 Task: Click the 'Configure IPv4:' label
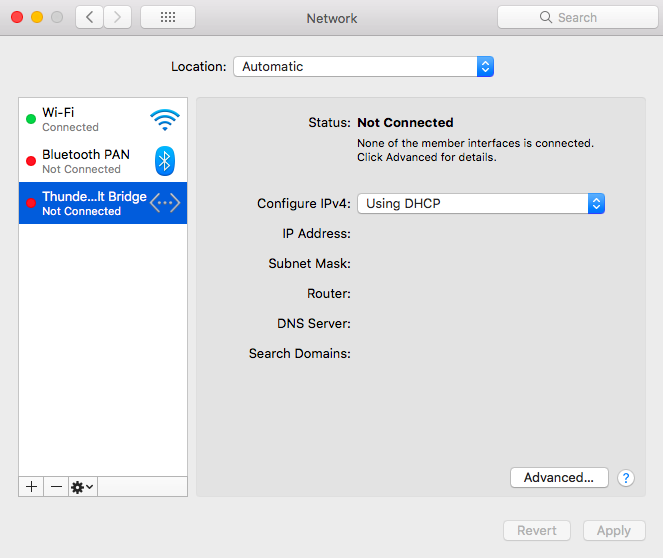point(304,204)
